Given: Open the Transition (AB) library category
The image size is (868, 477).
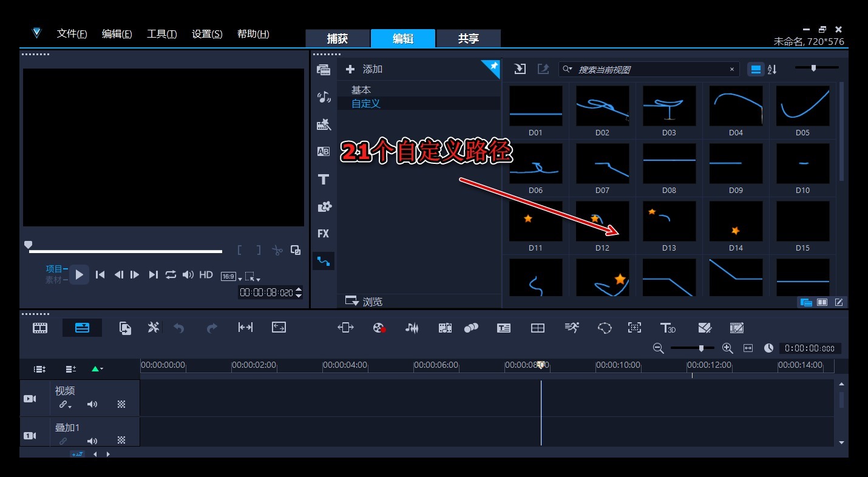Looking at the screenshot, I should tap(324, 152).
